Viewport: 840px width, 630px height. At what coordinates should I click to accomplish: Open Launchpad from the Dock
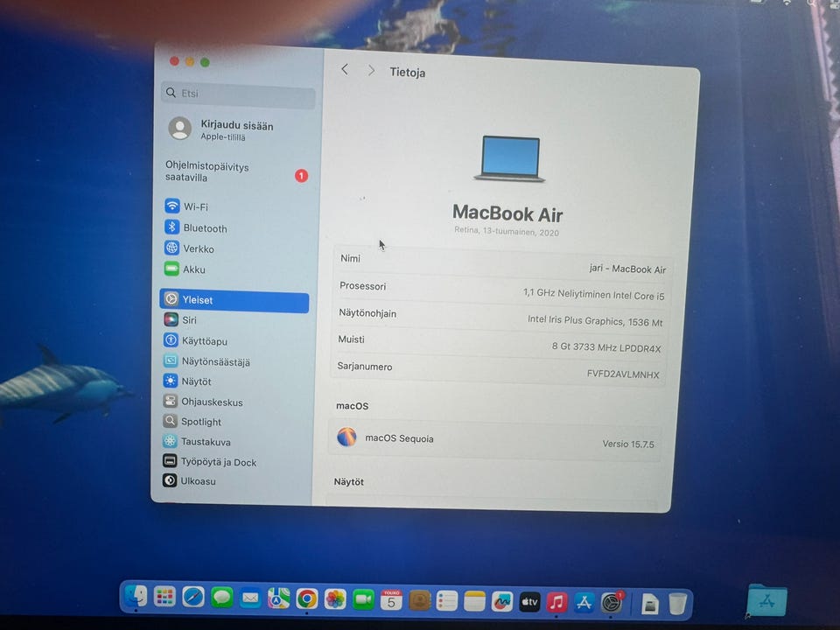click(164, 596)
